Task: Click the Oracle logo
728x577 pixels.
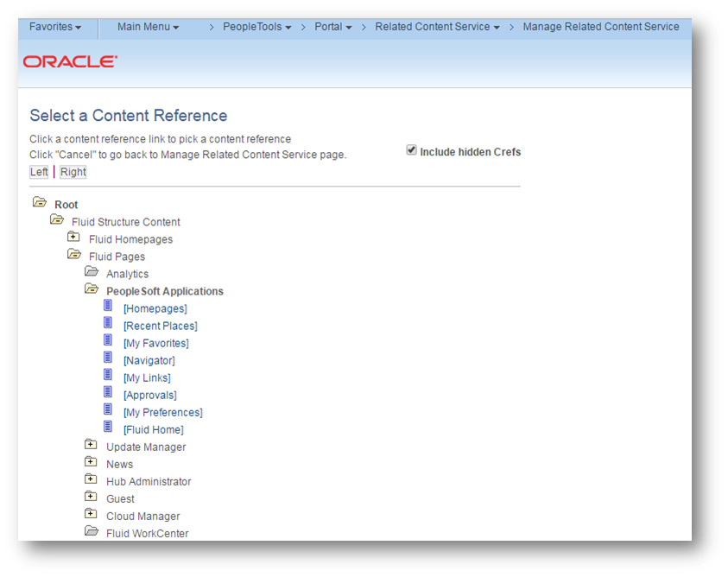Action: point(70,61)
